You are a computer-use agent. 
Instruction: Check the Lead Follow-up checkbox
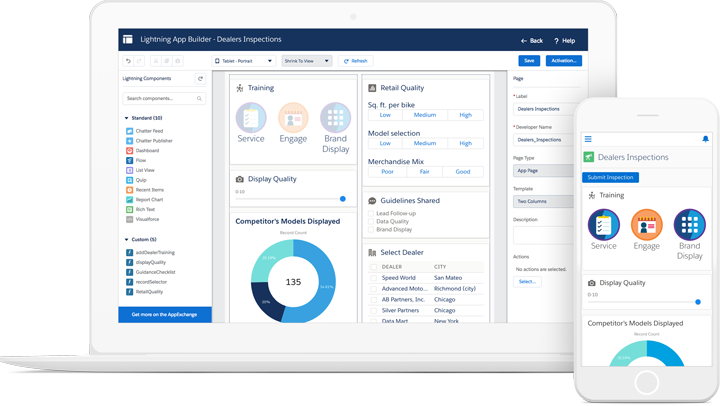(x=371, y=213)
